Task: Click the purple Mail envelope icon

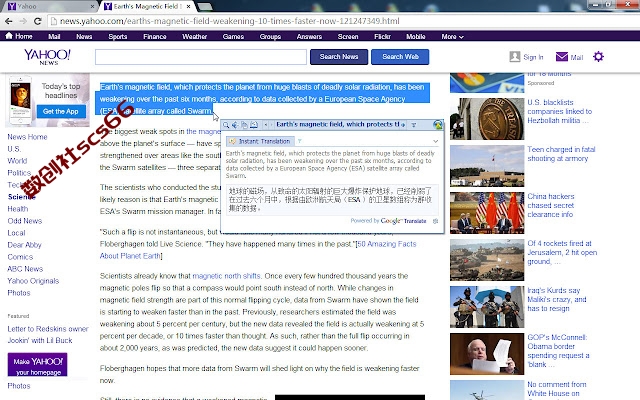Action: pos(562,57)
